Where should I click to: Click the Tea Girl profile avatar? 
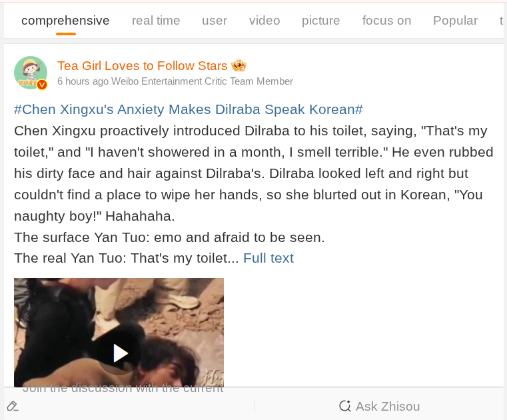(31, 73)
